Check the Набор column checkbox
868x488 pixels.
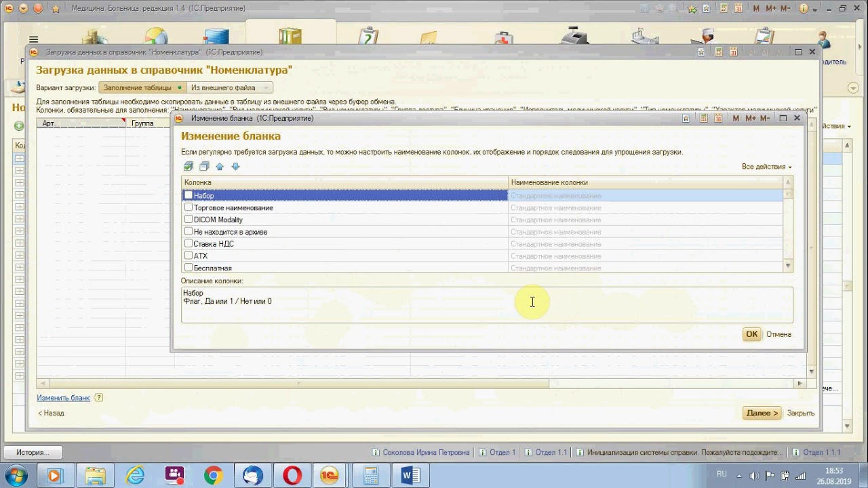click(189, 195)
